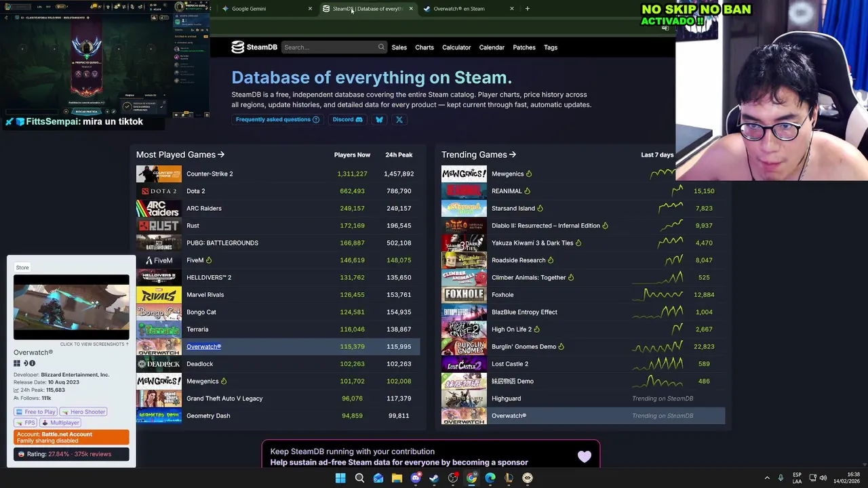Viewport: 868px width, 488px height.
Task: Click the Hero Shooter tag
Action: click(83, 412)
